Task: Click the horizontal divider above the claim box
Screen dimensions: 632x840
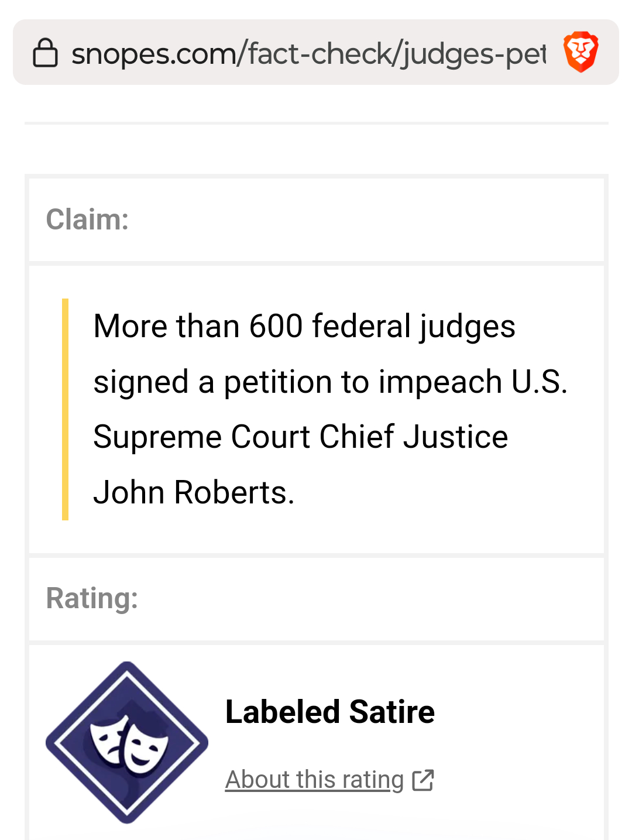Action: coord(316,123)
